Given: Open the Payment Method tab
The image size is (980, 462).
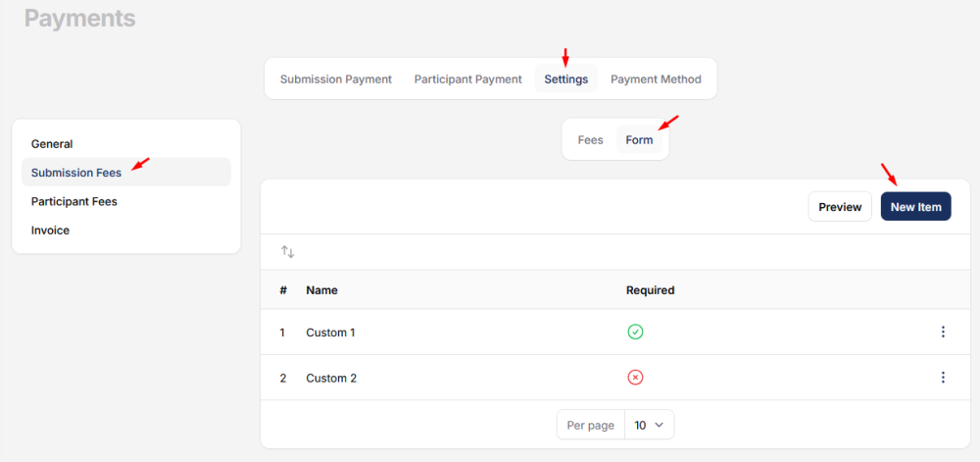Looking at the screenshot, I should tap(656, 79).
